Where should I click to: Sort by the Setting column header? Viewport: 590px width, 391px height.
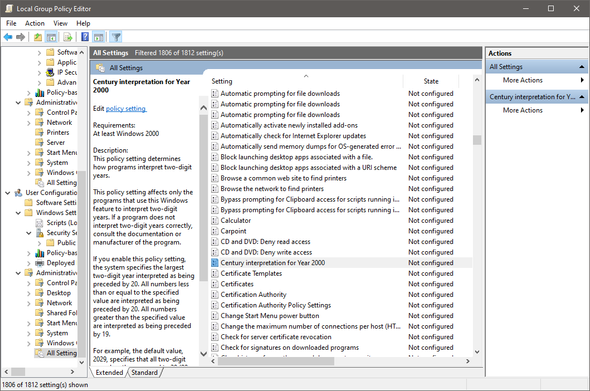(x=306, y=81)
